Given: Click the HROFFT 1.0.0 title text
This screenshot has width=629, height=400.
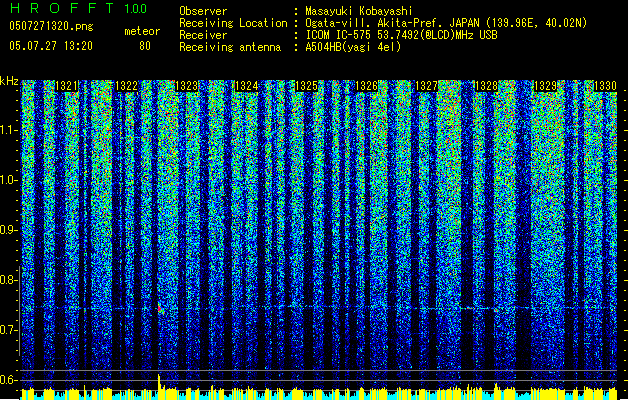Looking at the screenshot, I should pyautogui.click(x=78, y=8).
